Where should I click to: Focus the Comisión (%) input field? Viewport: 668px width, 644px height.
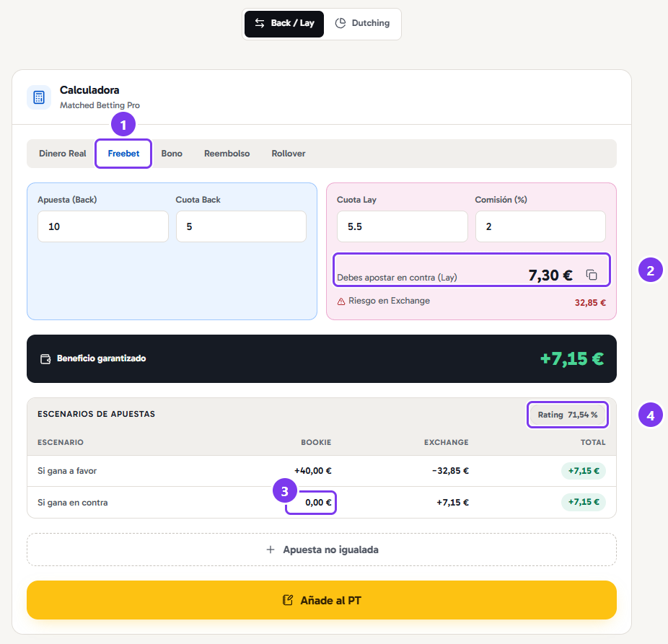click(540, 226)
